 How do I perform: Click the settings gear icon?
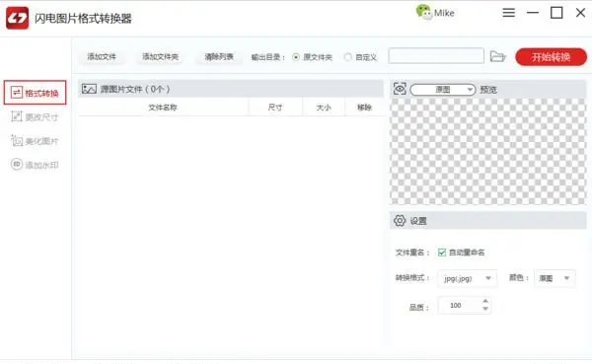coord(400,221)
